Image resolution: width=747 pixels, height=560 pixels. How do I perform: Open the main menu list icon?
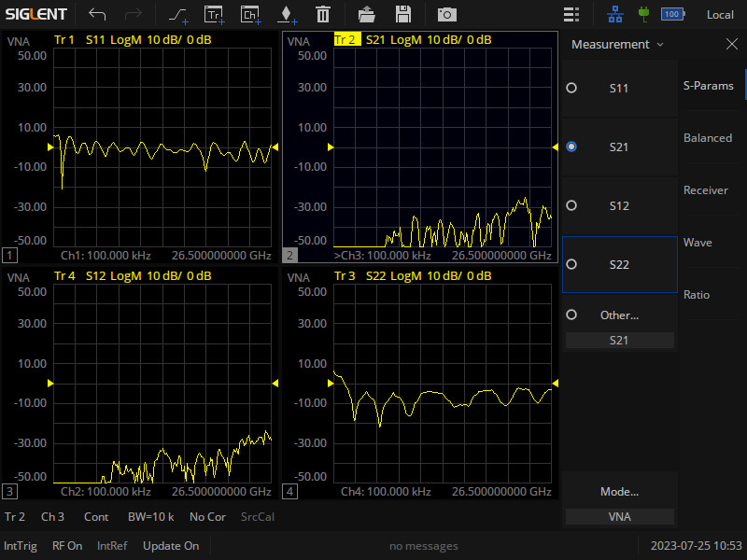click(571, 15)
